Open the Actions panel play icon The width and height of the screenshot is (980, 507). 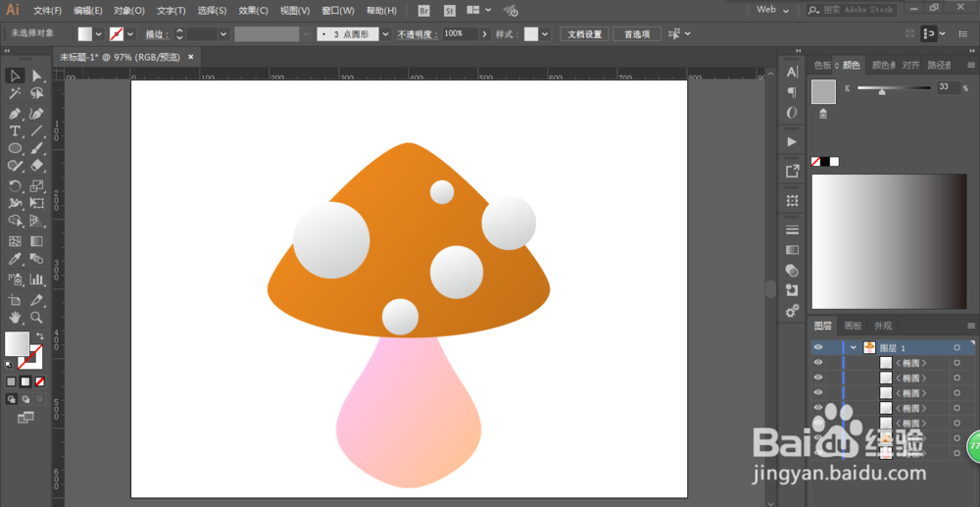click(792, 142)
